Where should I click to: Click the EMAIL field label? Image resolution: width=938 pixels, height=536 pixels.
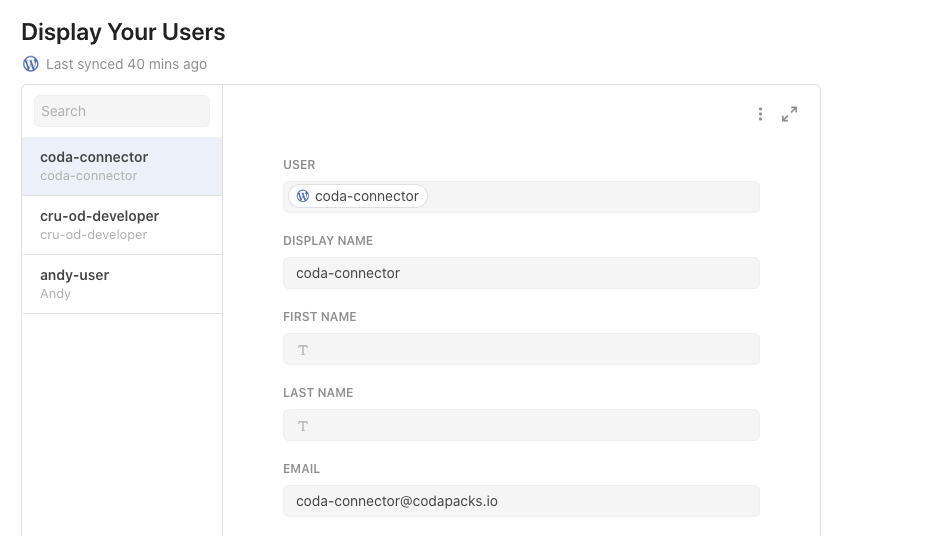301,469
